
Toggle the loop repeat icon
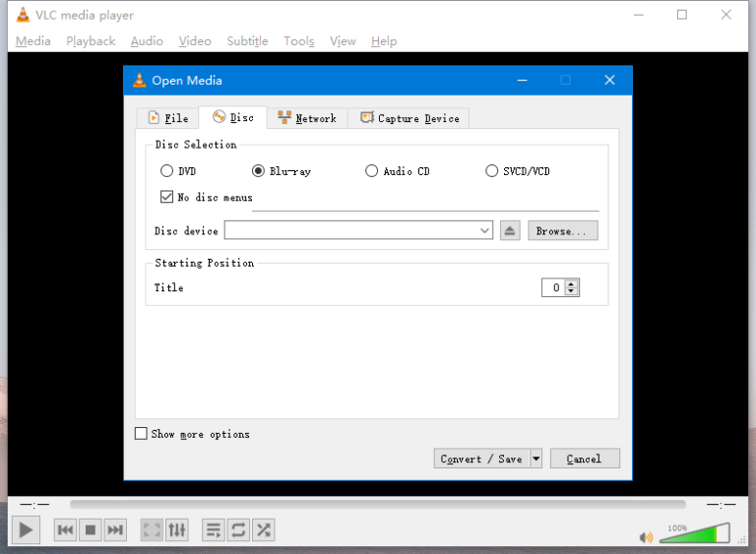(x=238, y=530)
